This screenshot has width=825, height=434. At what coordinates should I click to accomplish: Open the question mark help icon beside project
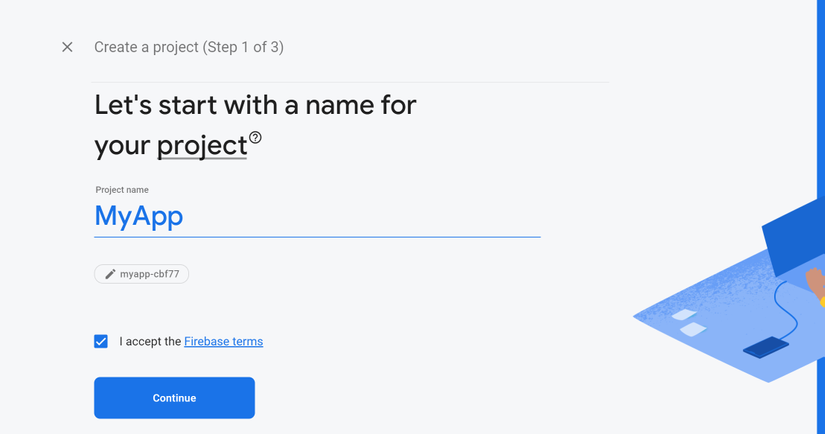tap(255, 138)
